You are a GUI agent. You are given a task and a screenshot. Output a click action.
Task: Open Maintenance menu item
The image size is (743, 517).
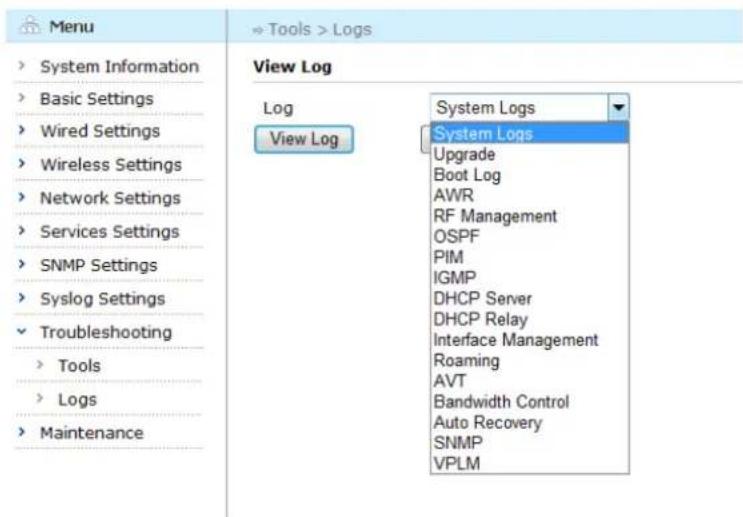click(x=91, y=433)
